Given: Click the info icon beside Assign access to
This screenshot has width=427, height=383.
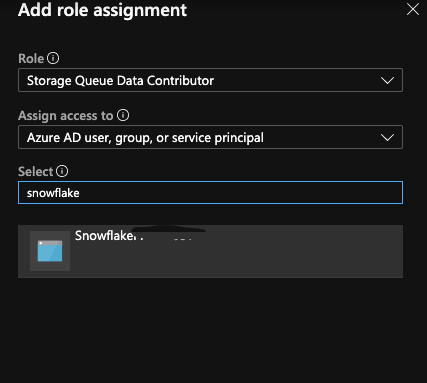Looking at the screenshot, I should point(123,115).
